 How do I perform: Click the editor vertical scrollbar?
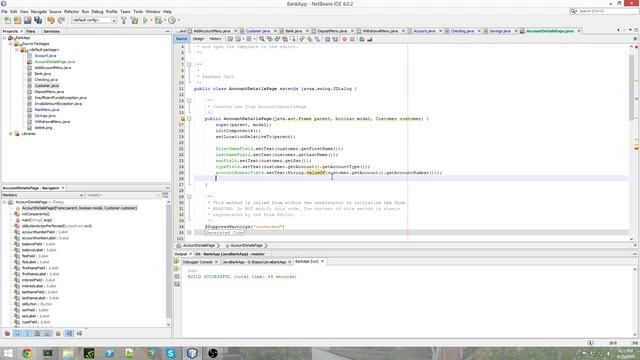click(631, 88)
